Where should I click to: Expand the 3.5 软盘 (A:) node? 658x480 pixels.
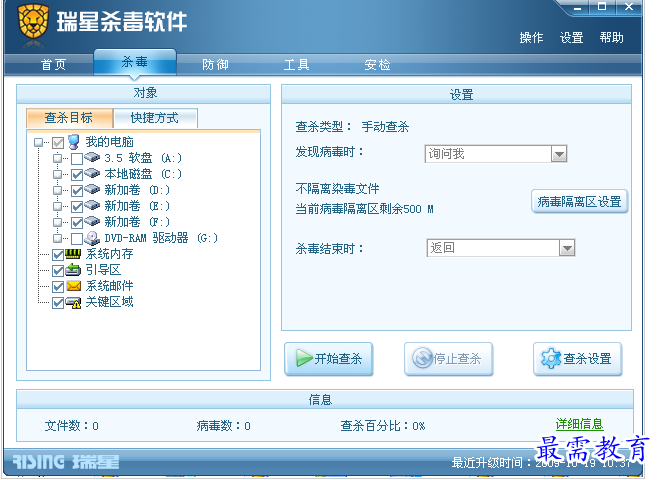pyautogui.click(x=57, y=159)
